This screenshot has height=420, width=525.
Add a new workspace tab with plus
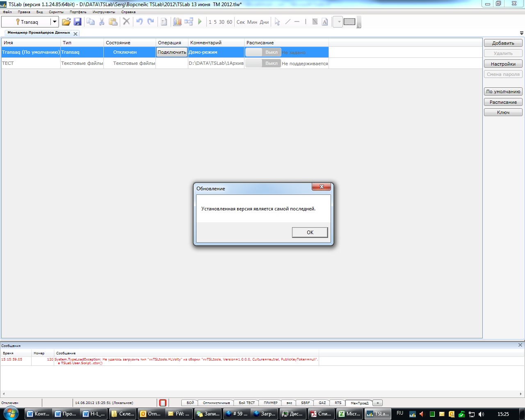coord(378,403)
